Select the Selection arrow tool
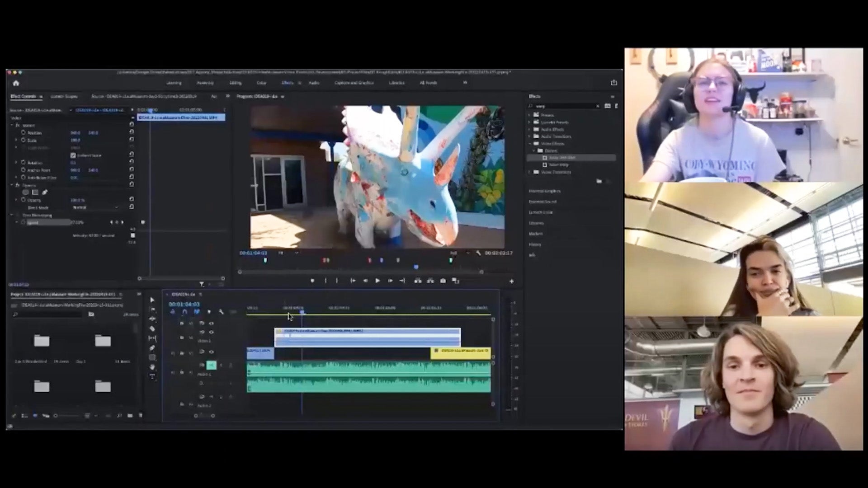The height and width of the screenshot is (488, 868). point(152,300)
